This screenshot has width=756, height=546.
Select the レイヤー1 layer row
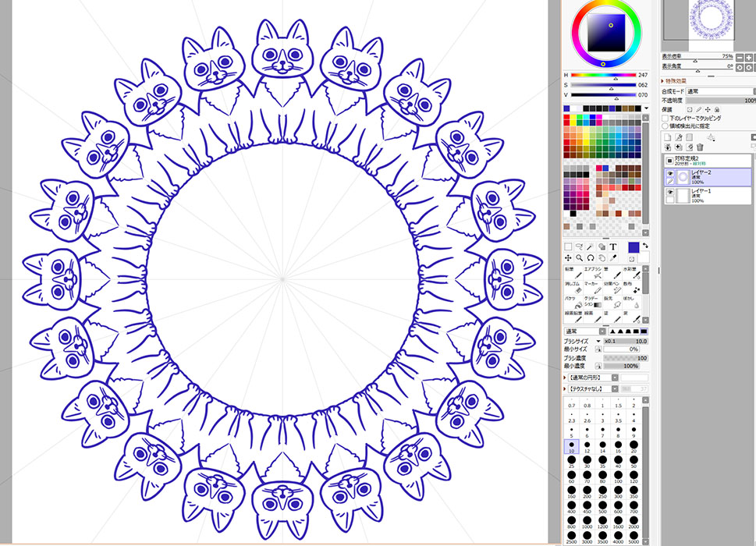tap(708, 196)
